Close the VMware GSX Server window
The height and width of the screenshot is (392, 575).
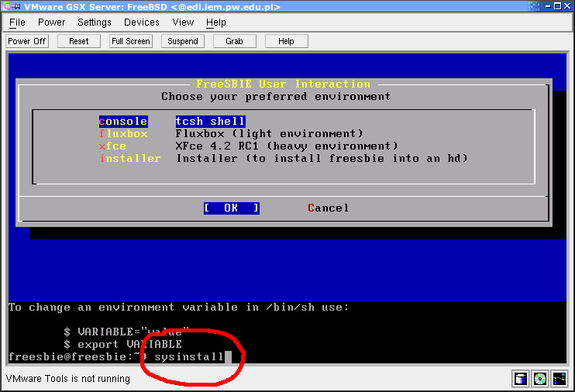pyautogui.click(x=567, y=6)
